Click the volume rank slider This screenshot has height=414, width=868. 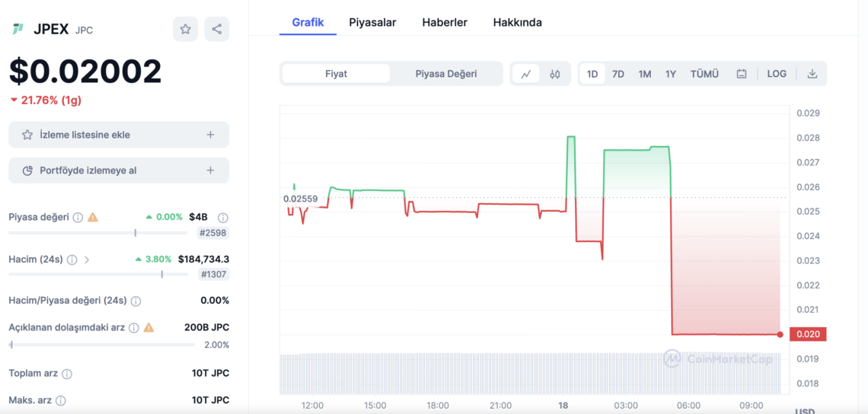point(98,274)
